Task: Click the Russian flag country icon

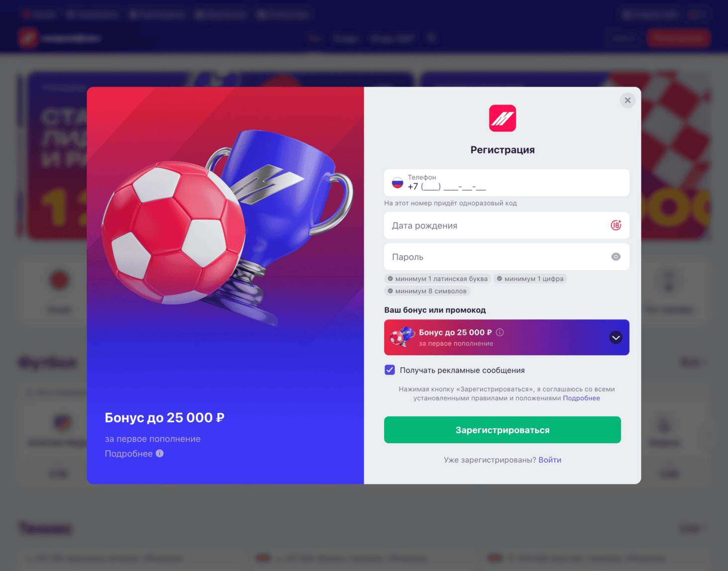Action: coord(397,183)
